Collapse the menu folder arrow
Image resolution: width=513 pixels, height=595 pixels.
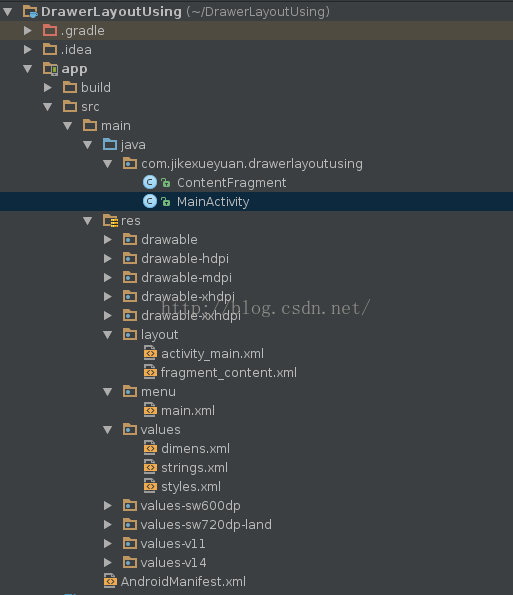tap(108, 392)
